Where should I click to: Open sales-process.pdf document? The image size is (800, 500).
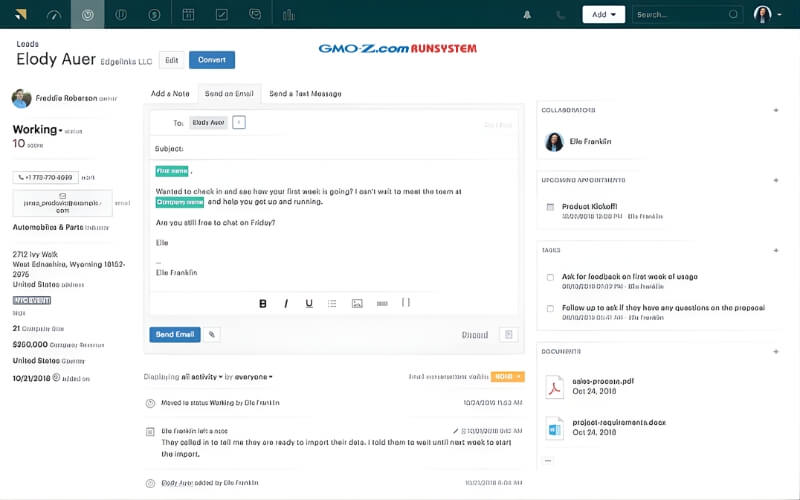603,381
